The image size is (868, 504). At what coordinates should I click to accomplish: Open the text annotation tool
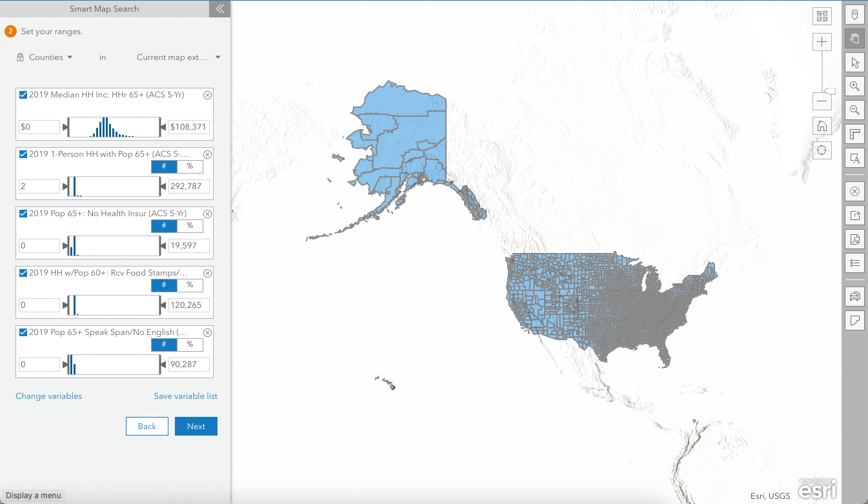[x=854, y=158]
